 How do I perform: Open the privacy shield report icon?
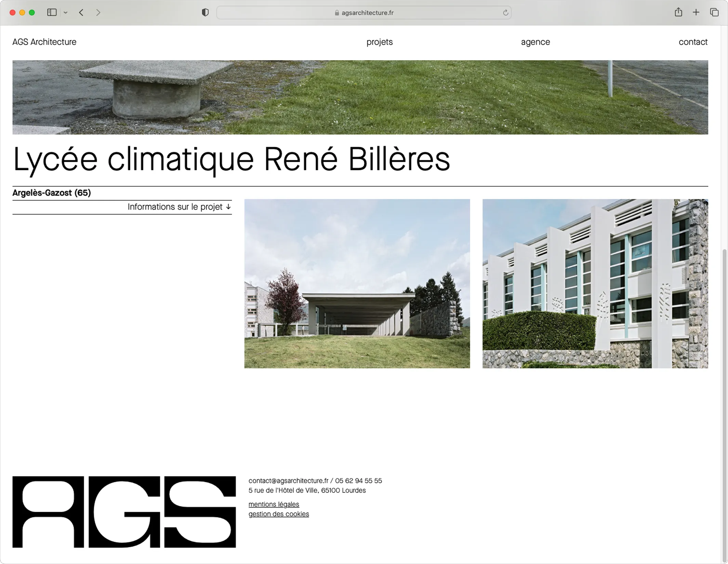[x=205, y=13]
